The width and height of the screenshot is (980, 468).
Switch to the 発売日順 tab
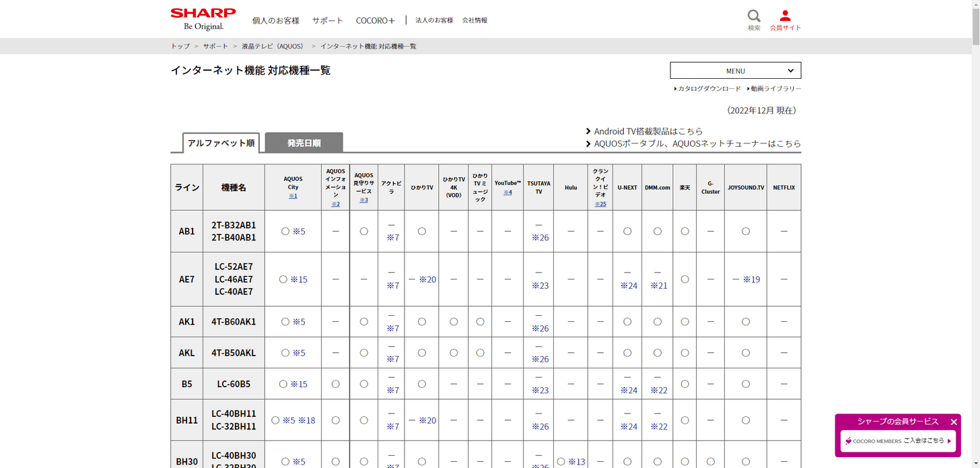coord(304,143)
